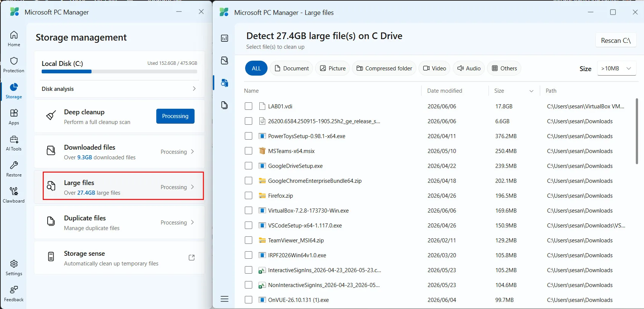Click the Large files magnifier icon

(51, 186)
